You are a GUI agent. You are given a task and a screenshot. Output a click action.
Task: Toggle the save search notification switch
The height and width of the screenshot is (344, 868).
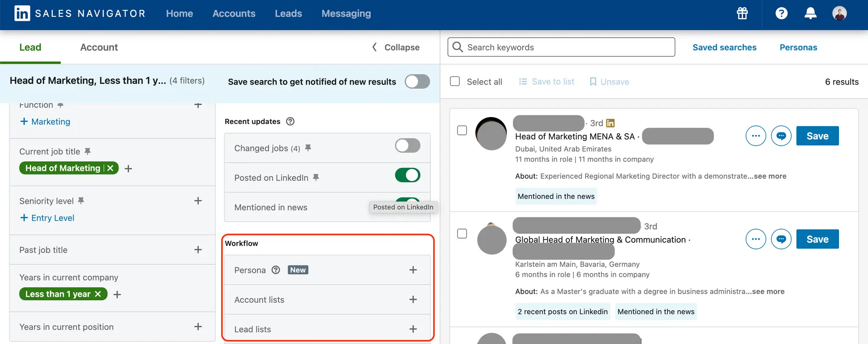tap(417, 82)
